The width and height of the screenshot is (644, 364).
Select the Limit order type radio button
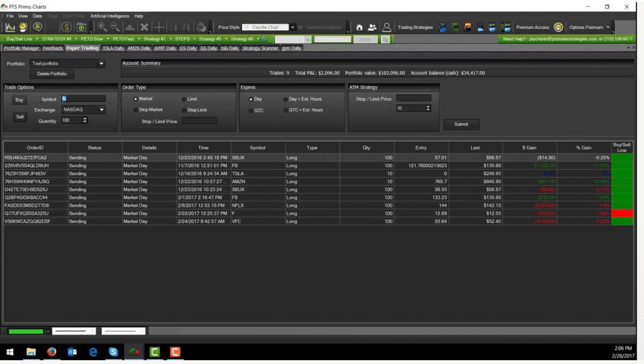tap(186, 99)
